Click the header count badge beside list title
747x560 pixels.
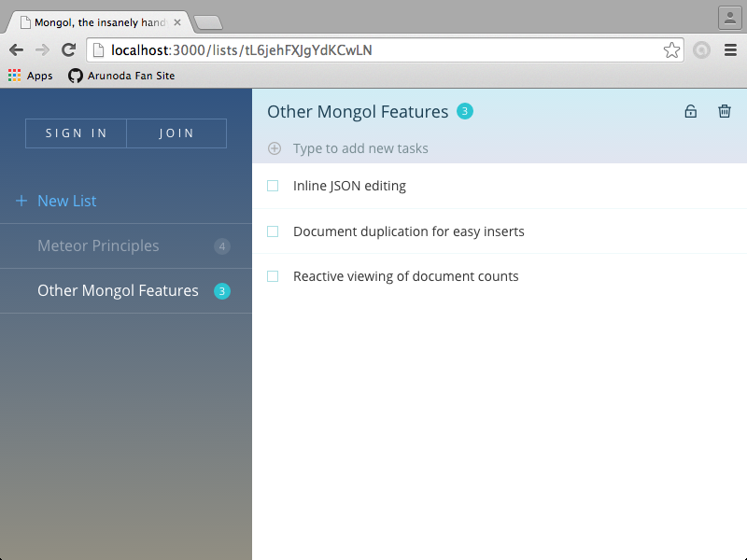coord(465,111)
